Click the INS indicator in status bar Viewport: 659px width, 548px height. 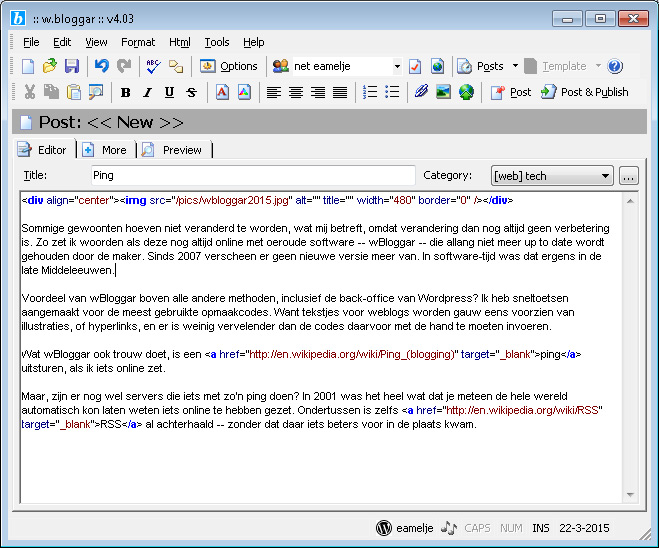coord(540,528)
